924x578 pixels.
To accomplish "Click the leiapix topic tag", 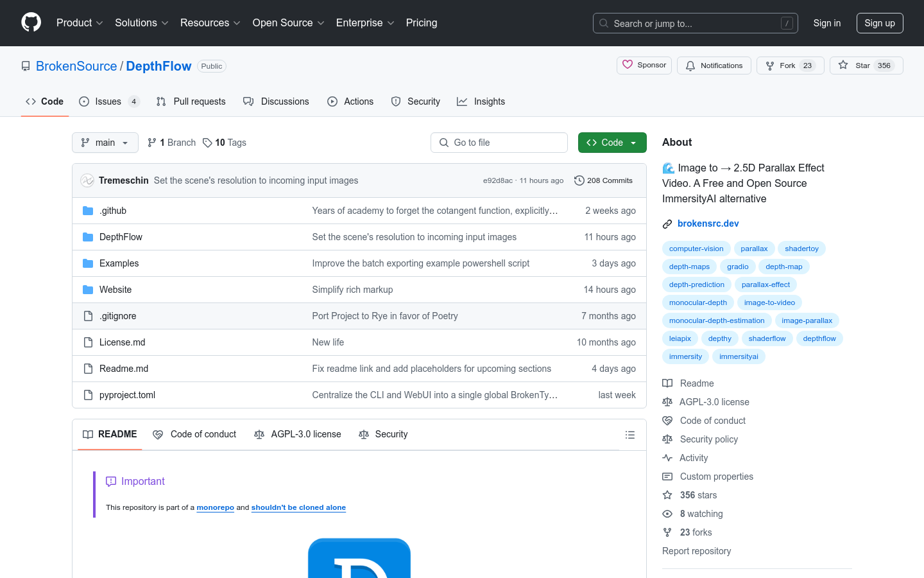I will 680,338.
